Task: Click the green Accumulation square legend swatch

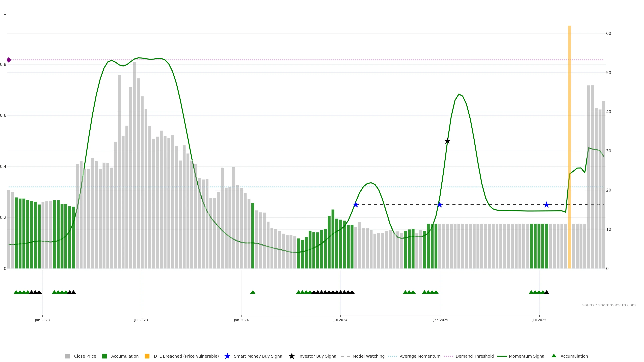Action: 104,356
